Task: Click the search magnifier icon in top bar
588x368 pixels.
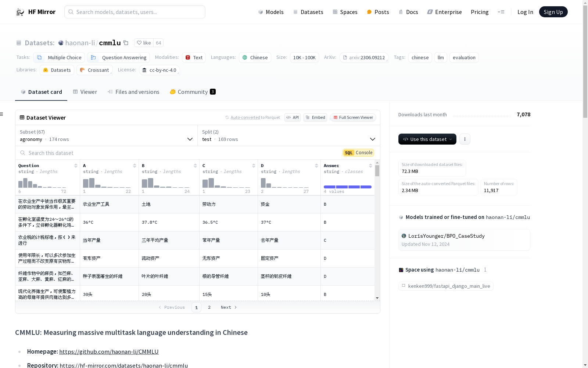Action: [x=71, y=12]
